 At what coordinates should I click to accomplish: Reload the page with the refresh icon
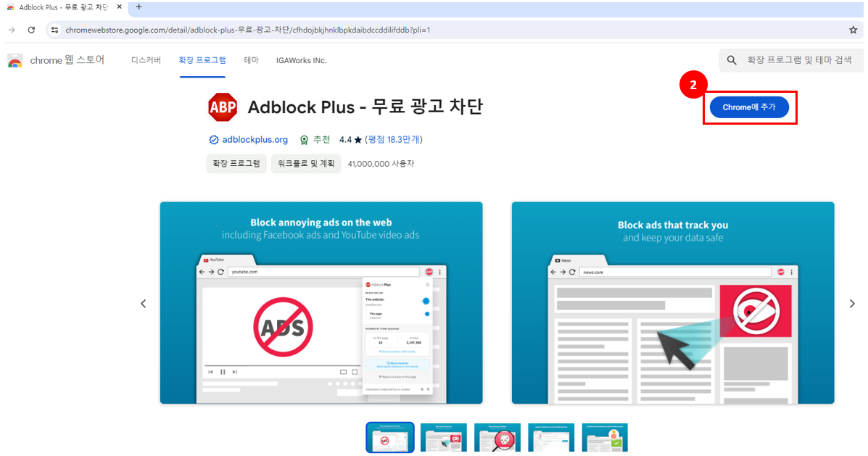click(x=31, y=30)
